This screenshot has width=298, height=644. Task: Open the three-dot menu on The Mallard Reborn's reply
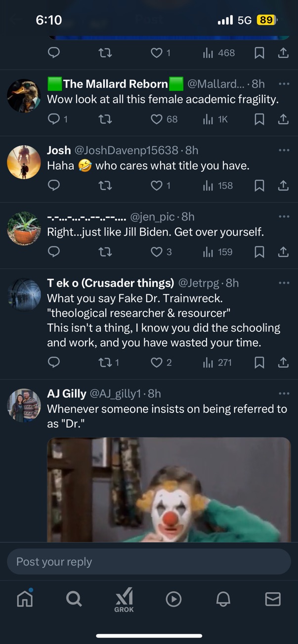point(284,84)
